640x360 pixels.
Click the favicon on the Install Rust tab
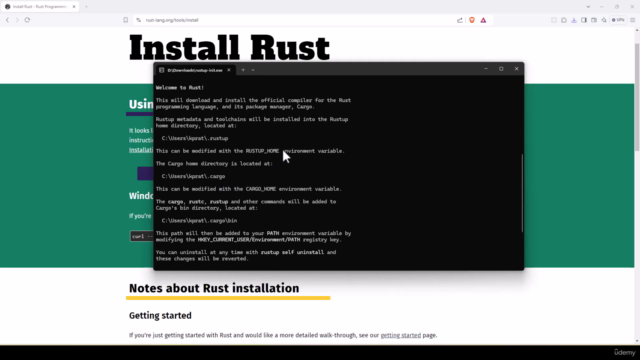click(8, 7)
